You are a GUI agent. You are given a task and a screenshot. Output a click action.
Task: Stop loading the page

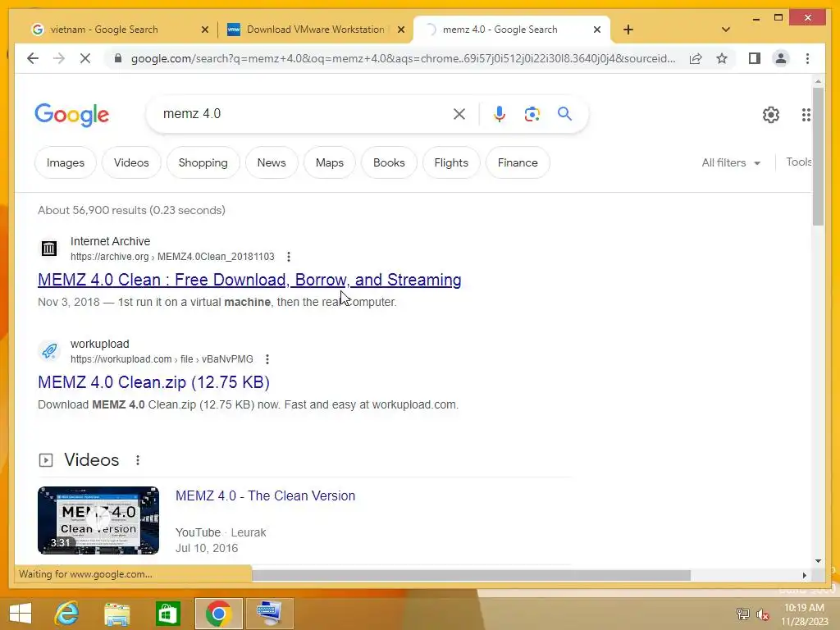tap(85, 58)
